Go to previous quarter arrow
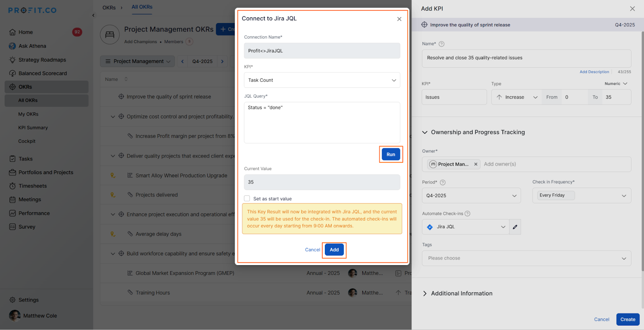Image resolution: width=644 pixels, height=330 pixels. pyautogui.click(x=182, y=61)
